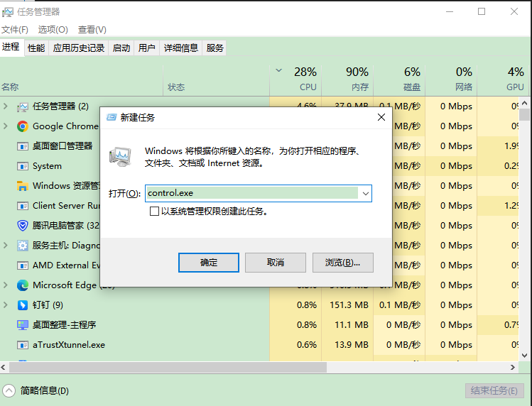Expand the 钉钉 process group
Screen dimensions: 532x406
[6, 305]
